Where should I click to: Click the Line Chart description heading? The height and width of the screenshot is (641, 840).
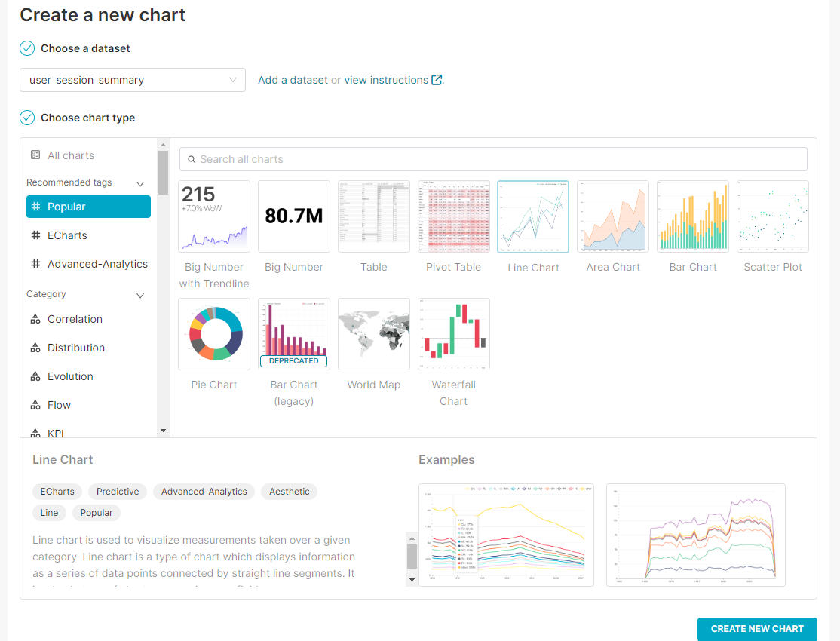pos(63,460)
